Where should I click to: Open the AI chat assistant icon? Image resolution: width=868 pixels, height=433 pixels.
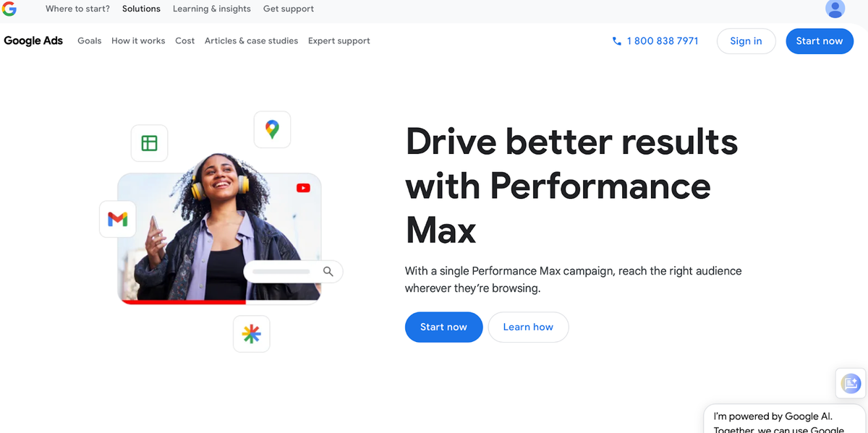click(851, 383)
